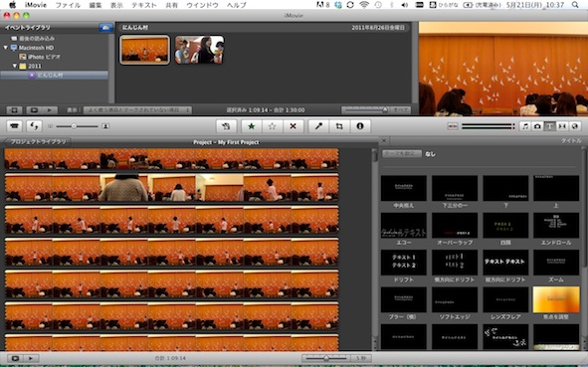Viewport: 588px width, 367px height.
Task: Toggle audio skimming button
Action: click(x=453, y=126)
